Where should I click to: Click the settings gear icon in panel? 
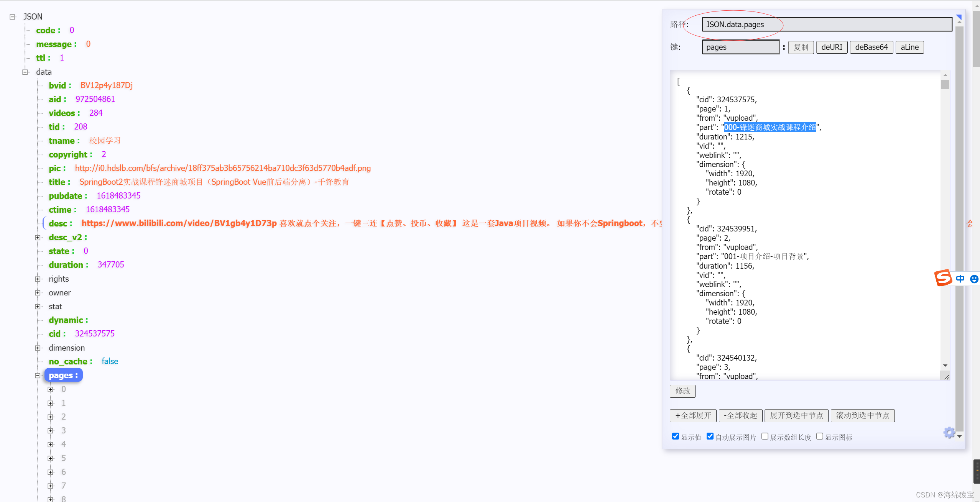949,433
